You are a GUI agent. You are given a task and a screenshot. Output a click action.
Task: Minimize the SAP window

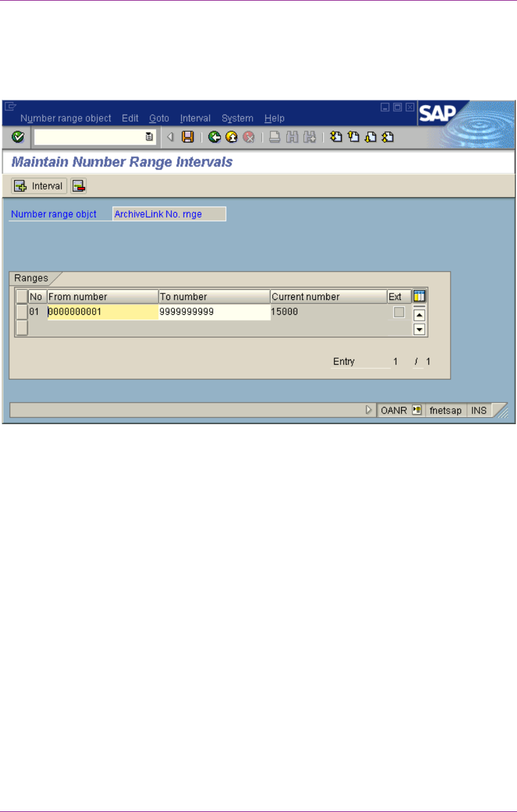[385, 107]
